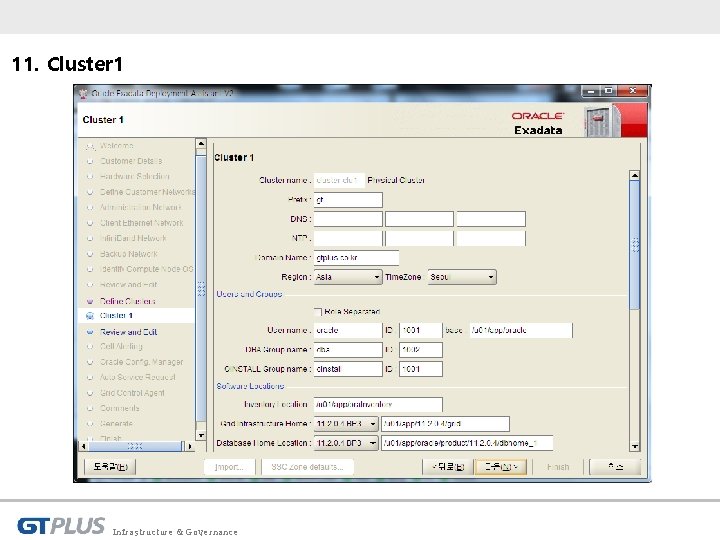The width and height of the screenshot is (720, 540).
Task: Click the OINSTALL Group name field
Action: coord(348,369)
